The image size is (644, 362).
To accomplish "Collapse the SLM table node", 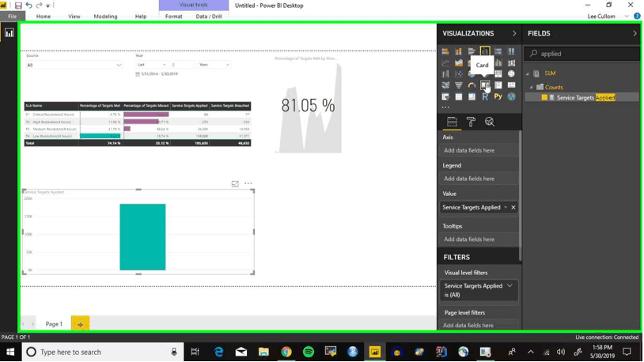I will tap(528, 74).
